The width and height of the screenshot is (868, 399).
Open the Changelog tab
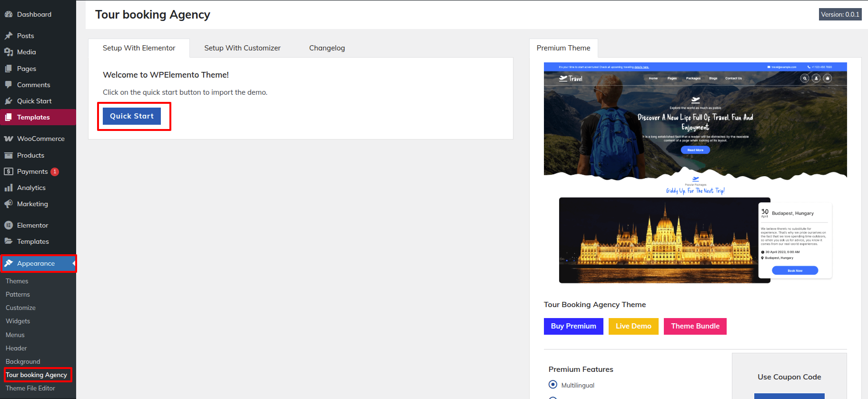click(327, 48)
